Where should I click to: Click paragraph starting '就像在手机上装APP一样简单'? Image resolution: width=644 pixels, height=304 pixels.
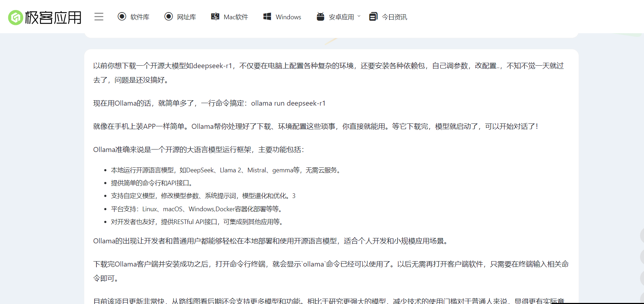(316, 126)
